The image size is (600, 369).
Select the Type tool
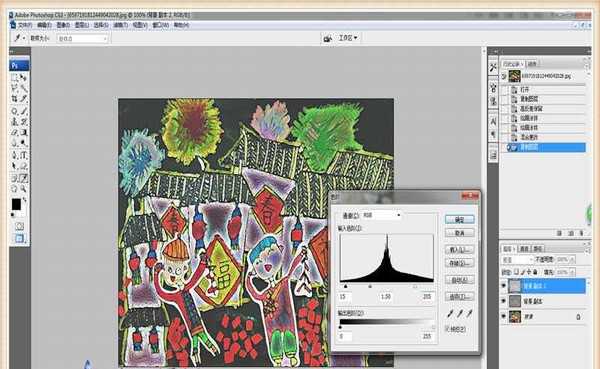coord(23,155)
